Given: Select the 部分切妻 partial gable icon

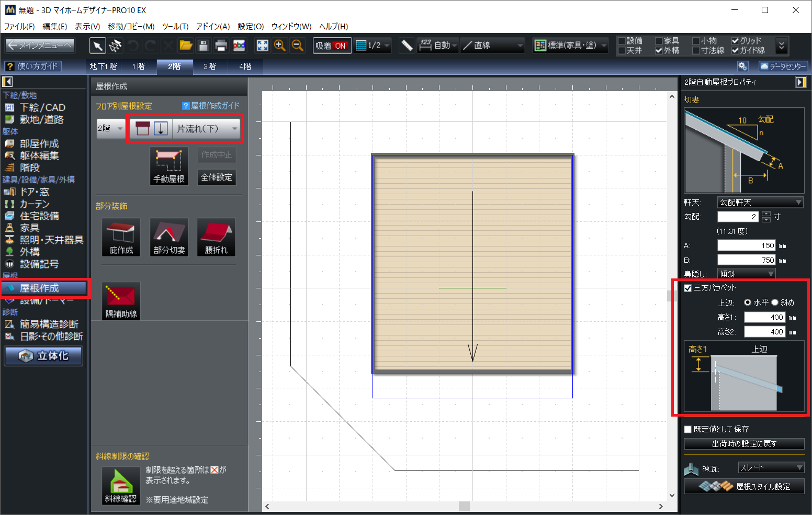Looking at the screenshot, I should click(x=169, y=237).
